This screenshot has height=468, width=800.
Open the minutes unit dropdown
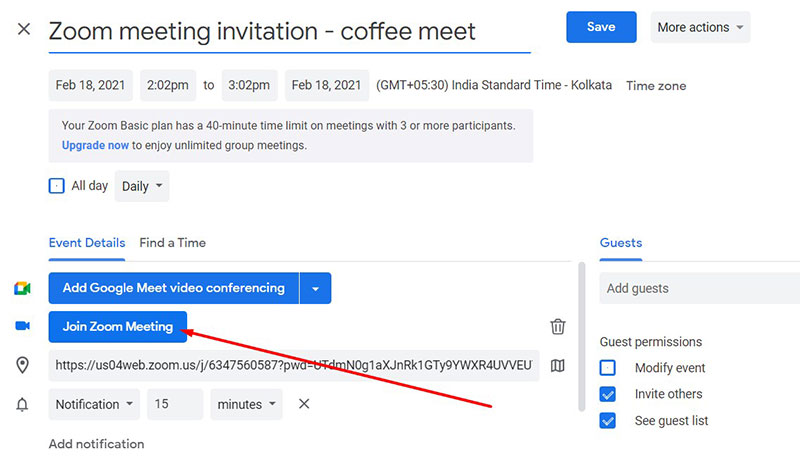246,404
